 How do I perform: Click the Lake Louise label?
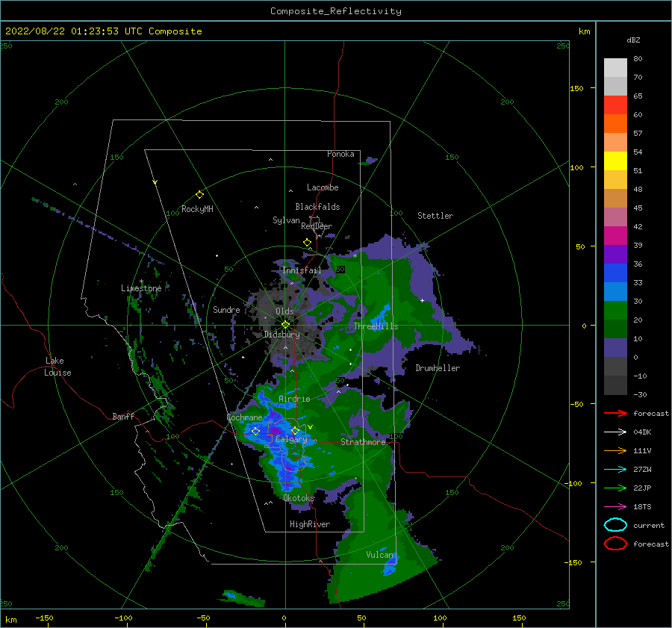pyautogui.click(x=57, y=367)
